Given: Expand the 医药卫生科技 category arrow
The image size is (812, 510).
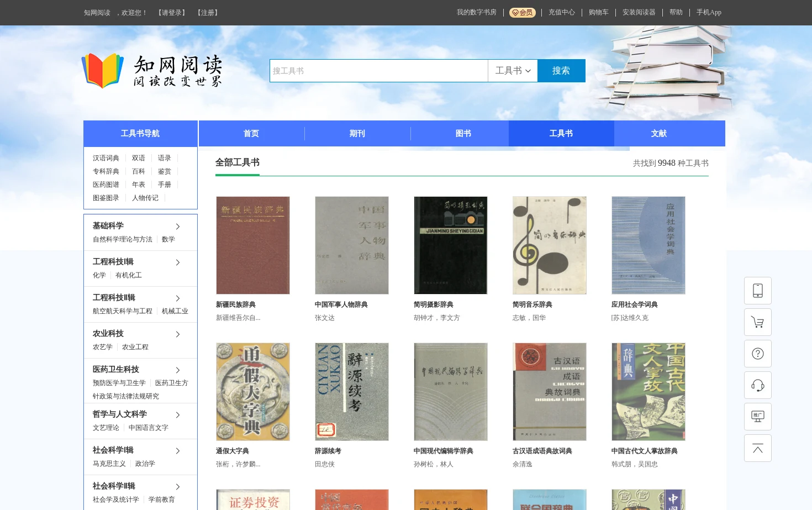Looking at the screenshot, I should [178, 370].
